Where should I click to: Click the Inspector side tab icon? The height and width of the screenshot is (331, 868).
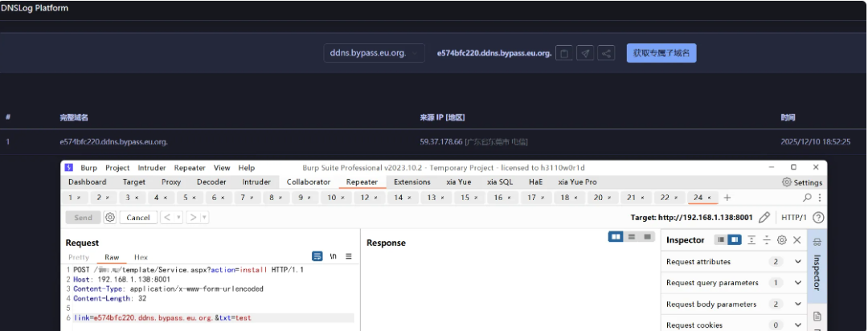[x=817, y=242]
